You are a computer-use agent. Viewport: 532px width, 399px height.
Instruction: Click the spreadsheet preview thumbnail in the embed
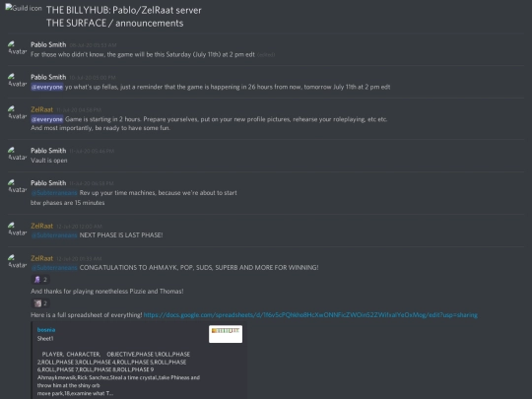(x=226, y=334)
